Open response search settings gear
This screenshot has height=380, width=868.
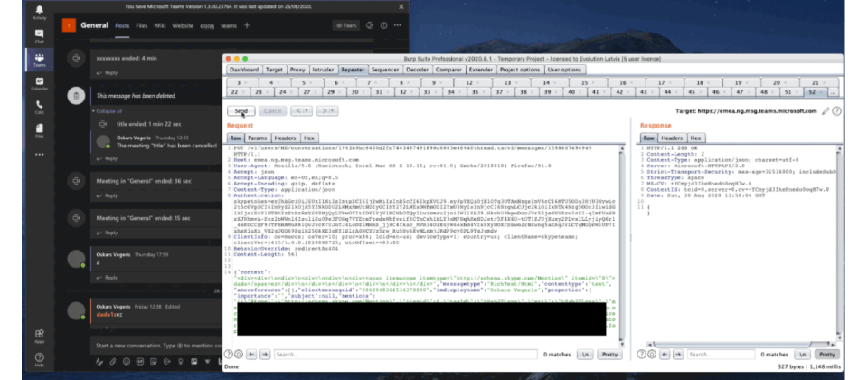coord(652,354)
